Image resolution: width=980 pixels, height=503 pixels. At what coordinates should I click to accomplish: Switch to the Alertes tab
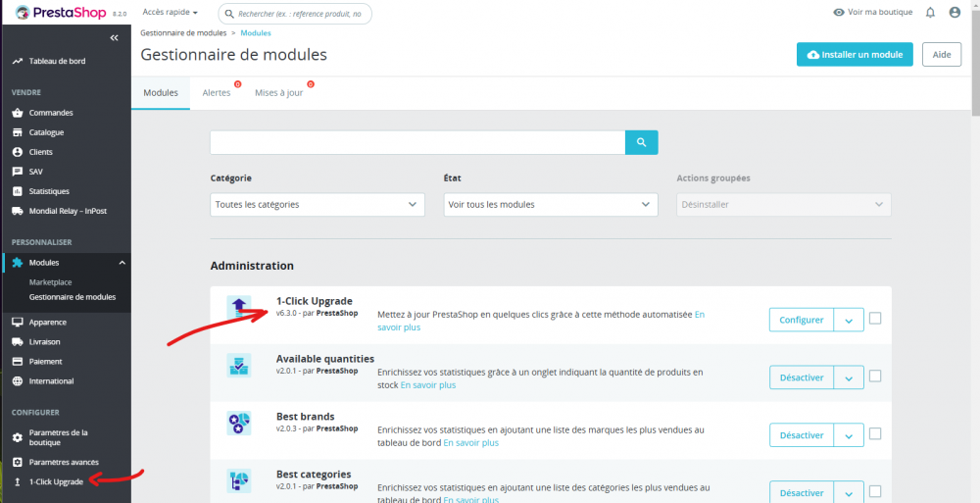tap(217, 92)
